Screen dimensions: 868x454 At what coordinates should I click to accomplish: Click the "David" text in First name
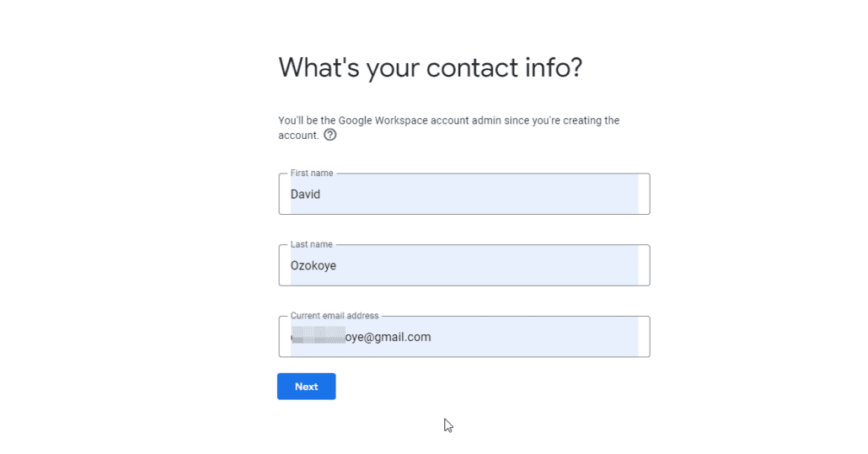click(305, 195)
